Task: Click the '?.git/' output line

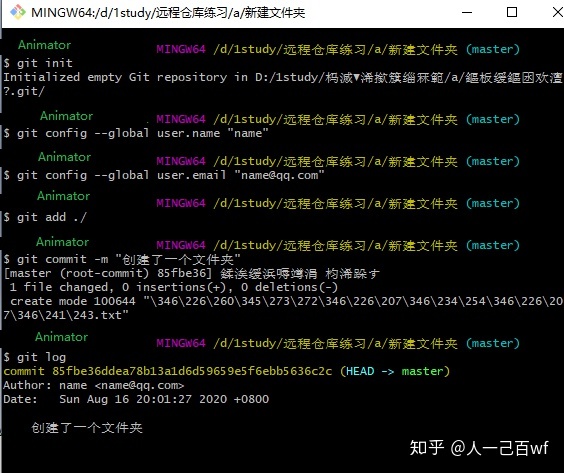Action: 24,92
